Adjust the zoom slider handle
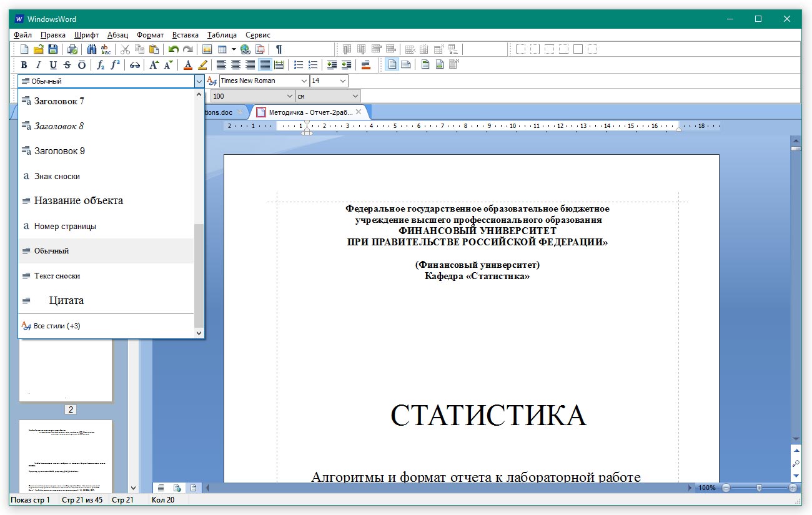Image resolution: width=812 pixels, height=515 pixels. [x=759, y=488]
